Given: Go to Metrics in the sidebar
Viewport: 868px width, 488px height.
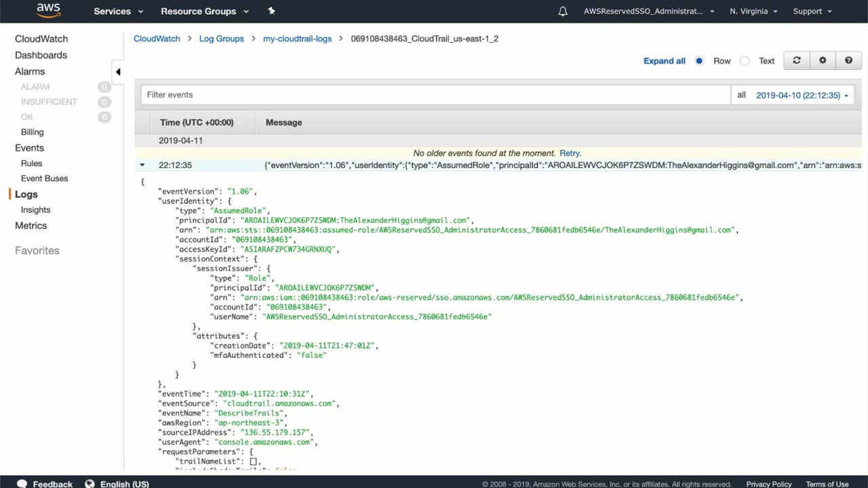Looking at the screenshot, I should [x=31, y=226].
